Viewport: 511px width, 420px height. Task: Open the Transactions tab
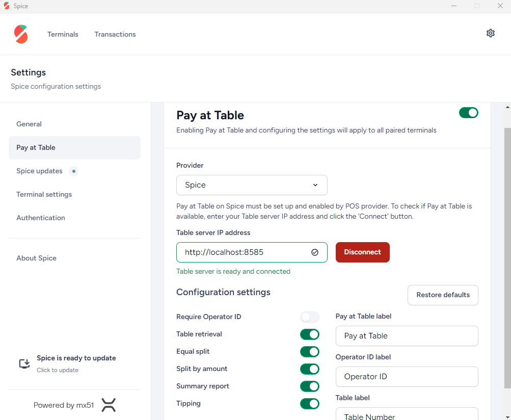tap(115, 34)
